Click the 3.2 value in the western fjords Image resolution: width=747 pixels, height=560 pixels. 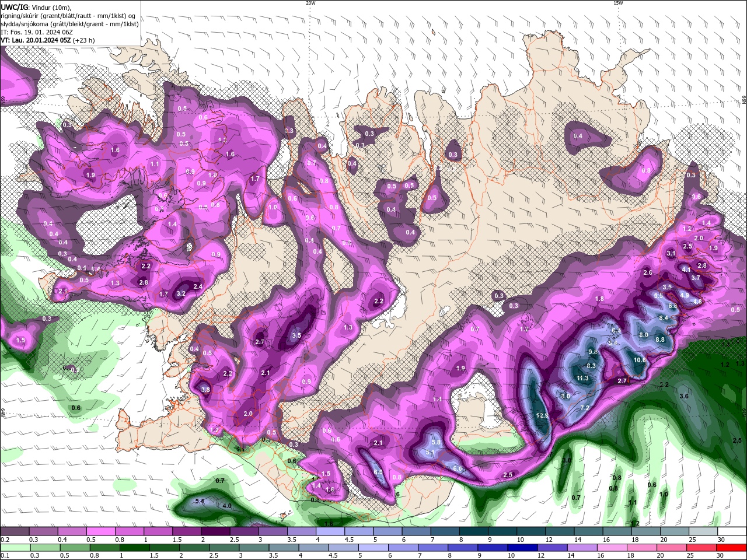(x=180, y=293)
